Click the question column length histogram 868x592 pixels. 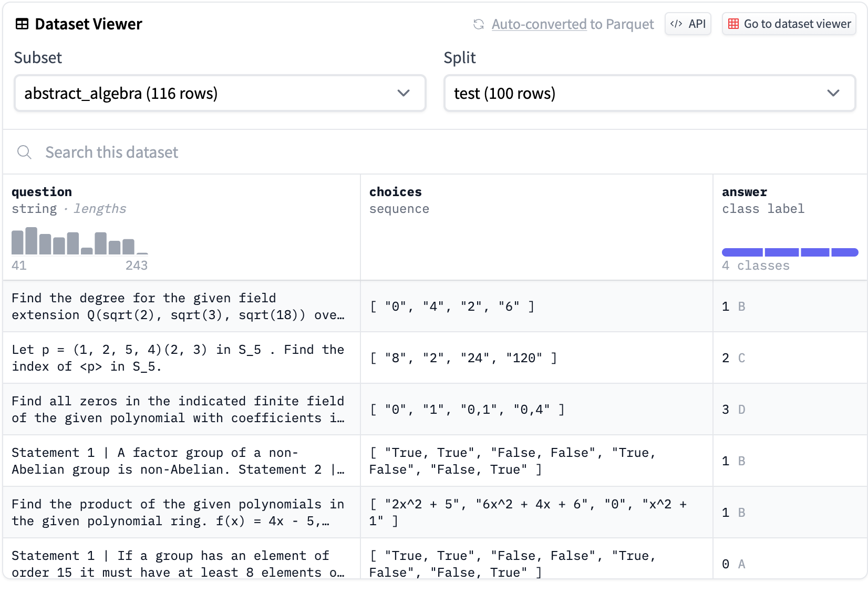point(79,242)
